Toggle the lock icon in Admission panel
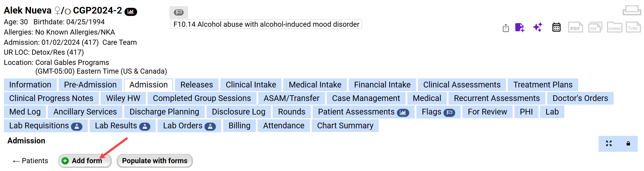This screenshot has height=171, width=644. 628,144
